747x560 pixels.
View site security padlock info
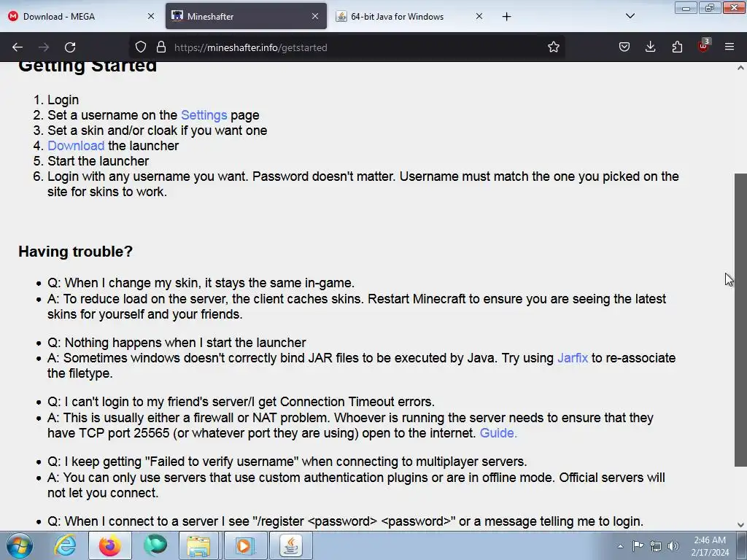point(161,47)
